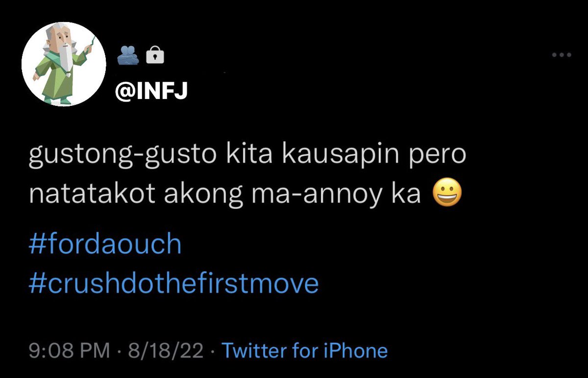This screenshot has height=378, width=588.
Task: Open the wizard profile avatar
Action: pyautogui.click(x=64, y=64)
